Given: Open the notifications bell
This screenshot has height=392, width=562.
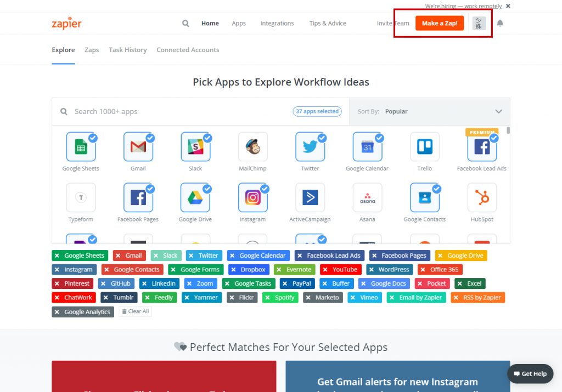Looking at the screenshot, I should click(500, 24).
